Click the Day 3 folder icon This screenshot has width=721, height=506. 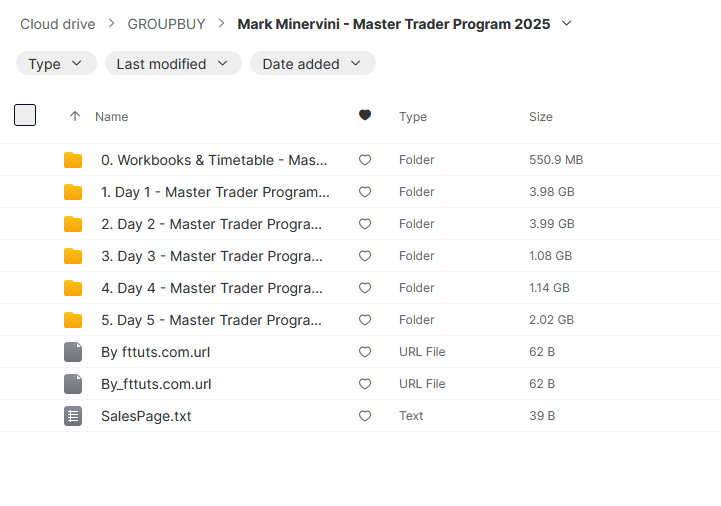73,256
